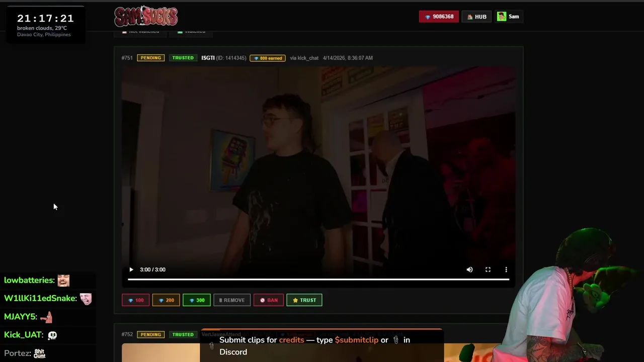
Task: Award 300 gems to the clip
Action: tap(197, 300)
